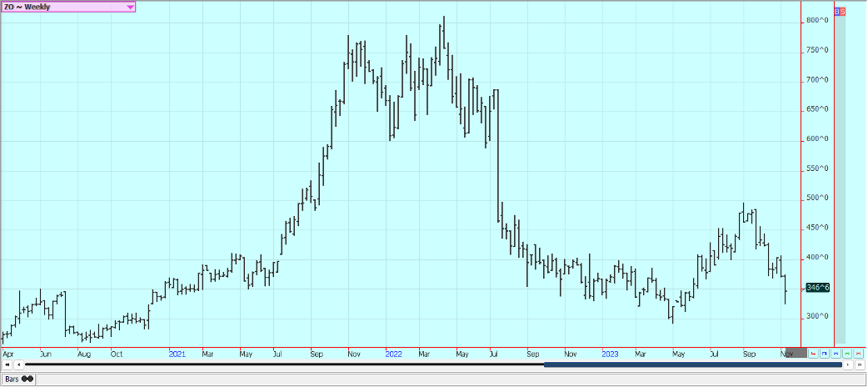This screenshot has height=387, width=868.
Task: Click the 550^0 price axis label
Action: pos(817,168)
